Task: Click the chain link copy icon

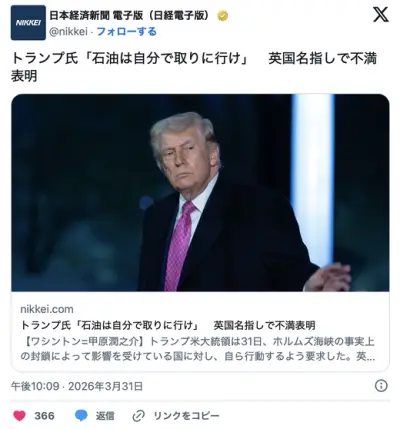Action: pyautogui.click(x=138, y=416)
